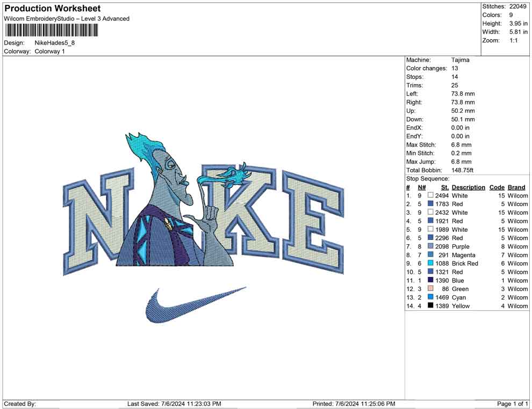
Task: Click the Color changes value '13'
Action: [x=455, y=68]
